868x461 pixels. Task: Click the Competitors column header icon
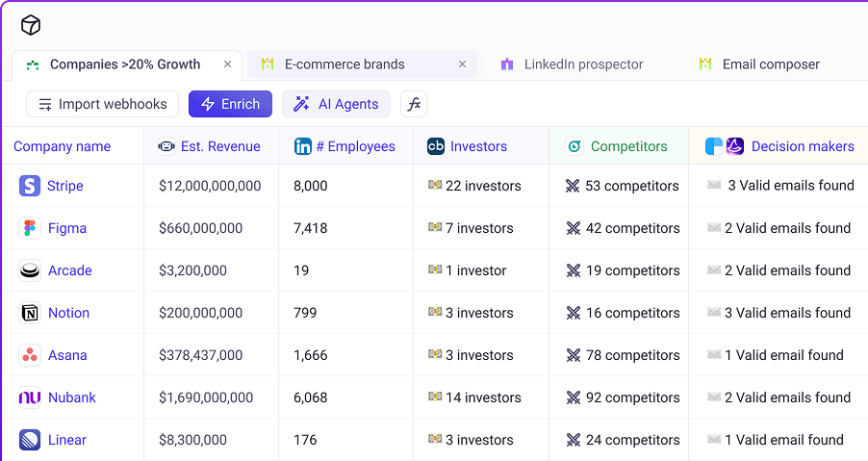click(574, 146)
